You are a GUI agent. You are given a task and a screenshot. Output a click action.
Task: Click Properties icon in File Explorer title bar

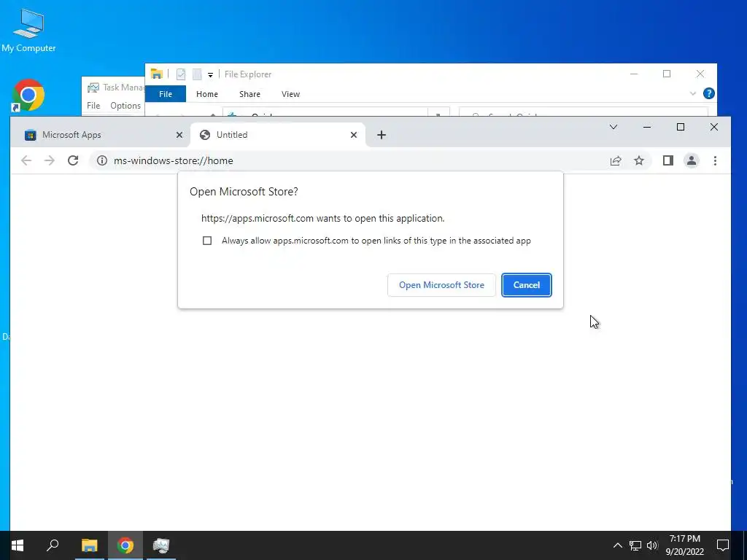click(181, 74)
